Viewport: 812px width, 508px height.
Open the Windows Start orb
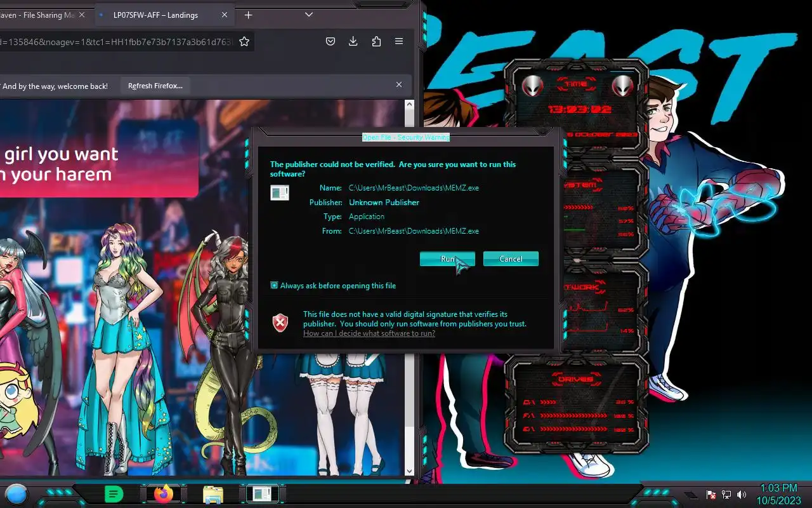click(x=16, y=493)
